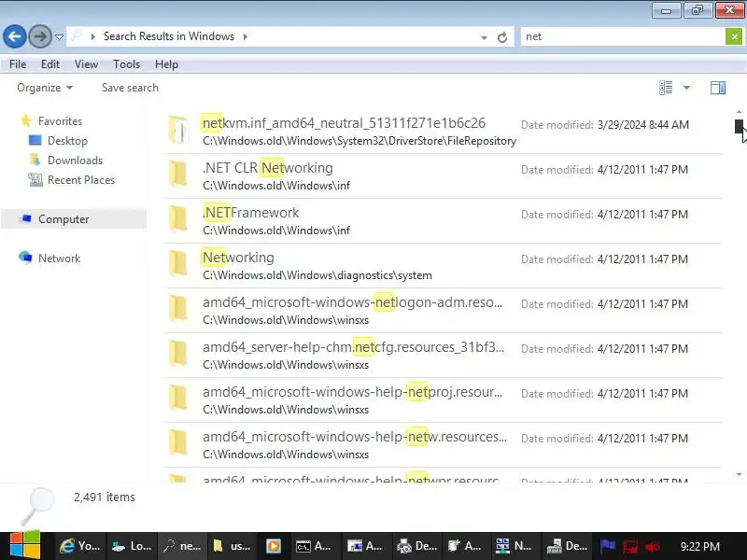Switch to the 'N...' network taskbar window

[514, 546]
